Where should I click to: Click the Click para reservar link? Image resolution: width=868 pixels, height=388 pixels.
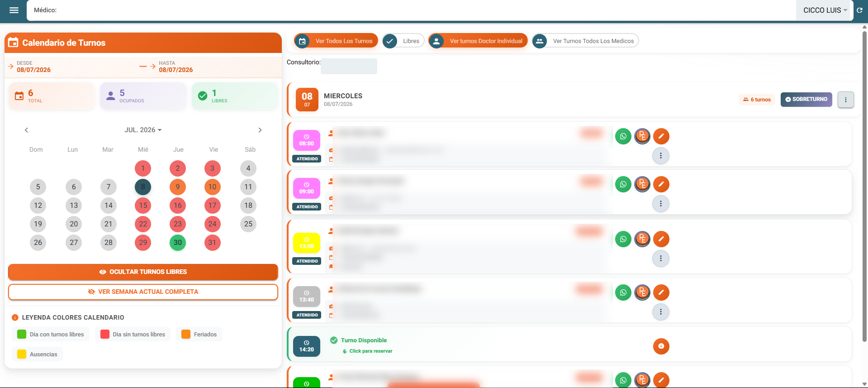point(371,351)
